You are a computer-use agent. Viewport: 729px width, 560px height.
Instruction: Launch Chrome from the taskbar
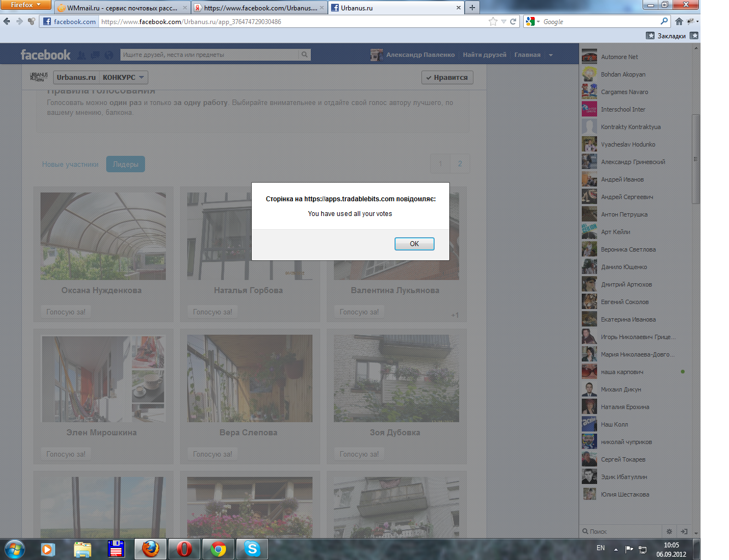[218, 549]
